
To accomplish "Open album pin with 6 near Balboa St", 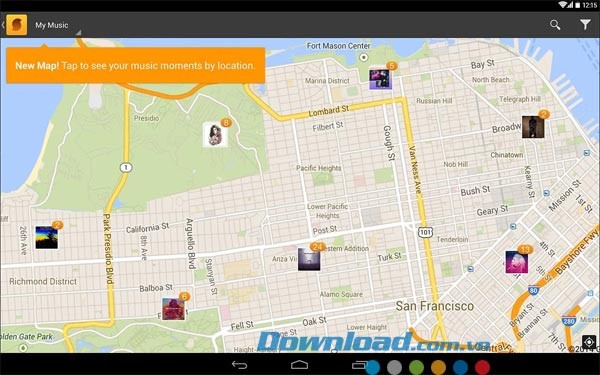I will [x=173, y=309].
